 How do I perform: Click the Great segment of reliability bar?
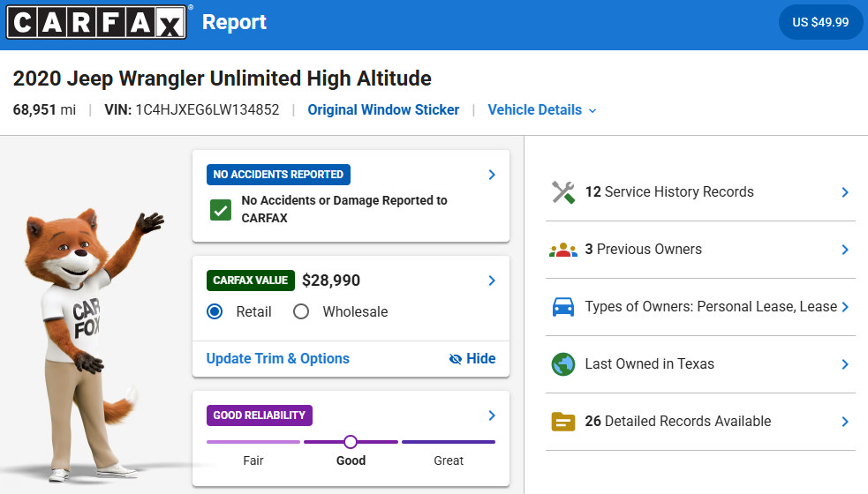pos(449,442)
